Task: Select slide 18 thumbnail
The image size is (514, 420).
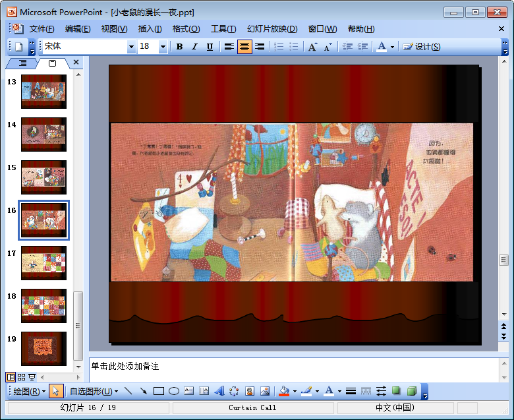Action: (x=43, y=306)
